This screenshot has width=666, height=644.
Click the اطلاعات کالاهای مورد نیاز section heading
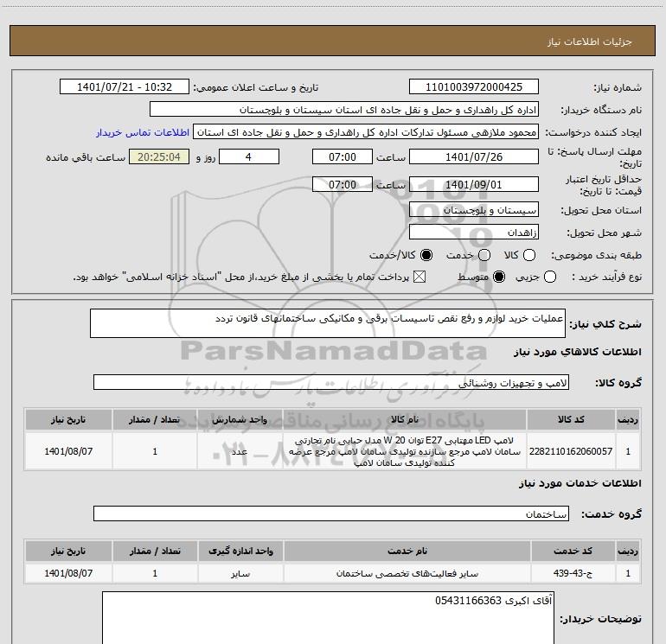coord(578,352)
